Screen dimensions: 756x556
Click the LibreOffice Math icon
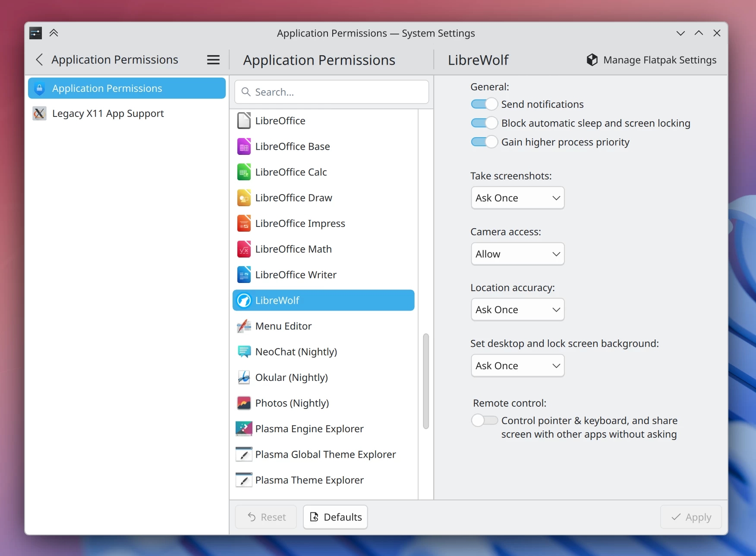pyautogui.click(x=244, y=249)
